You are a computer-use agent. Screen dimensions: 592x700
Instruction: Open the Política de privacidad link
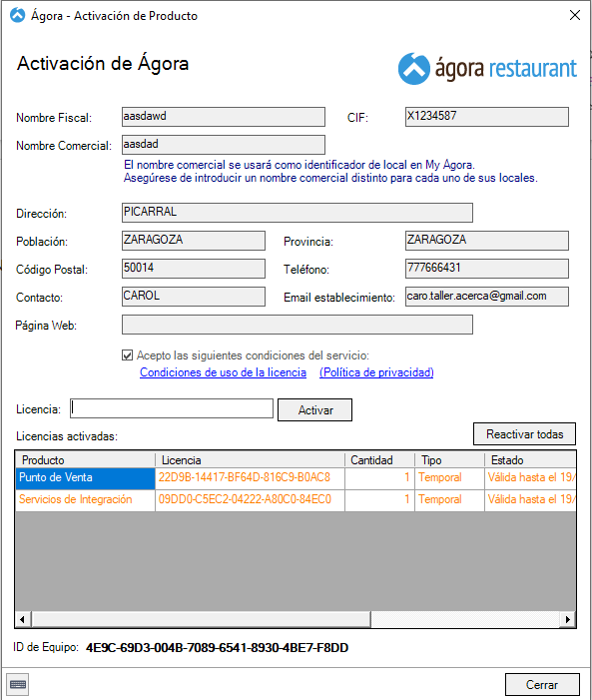click(x=376, y=372)
